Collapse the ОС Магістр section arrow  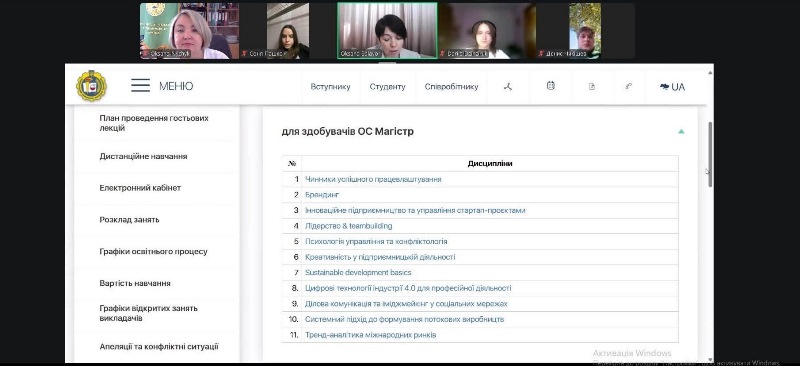pyautogui.click(x=681, y=132)
